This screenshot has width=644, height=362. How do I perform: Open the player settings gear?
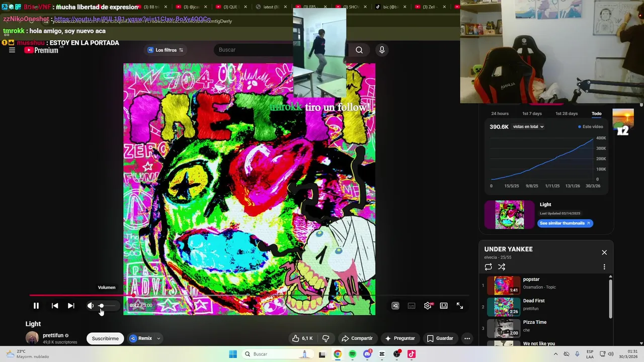click(x=428, y=306)
